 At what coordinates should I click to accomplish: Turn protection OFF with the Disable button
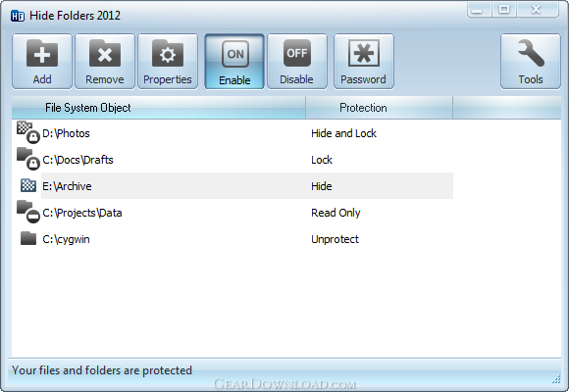[297, 62]
